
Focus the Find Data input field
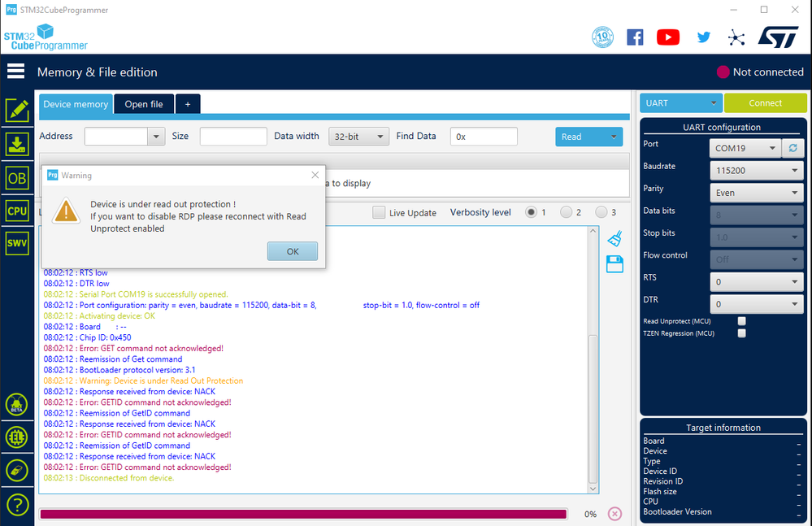tap(484, 137)
